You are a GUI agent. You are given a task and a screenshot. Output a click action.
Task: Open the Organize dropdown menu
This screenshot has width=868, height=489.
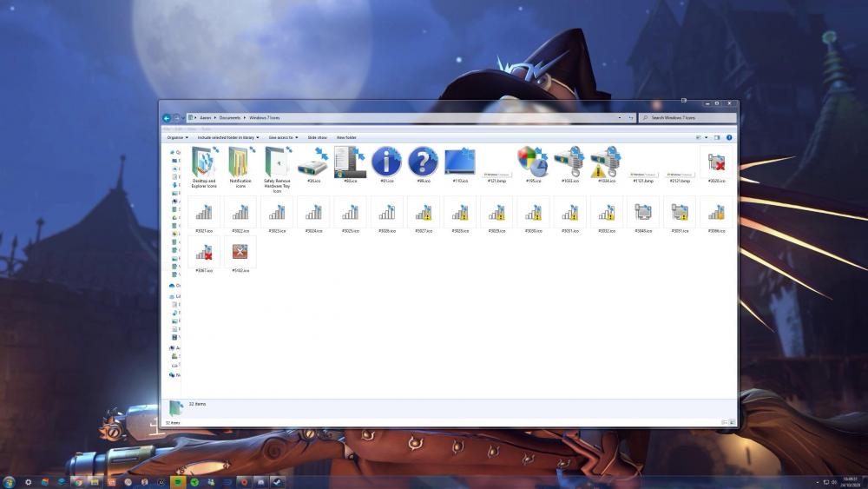(x=176, y=137)
